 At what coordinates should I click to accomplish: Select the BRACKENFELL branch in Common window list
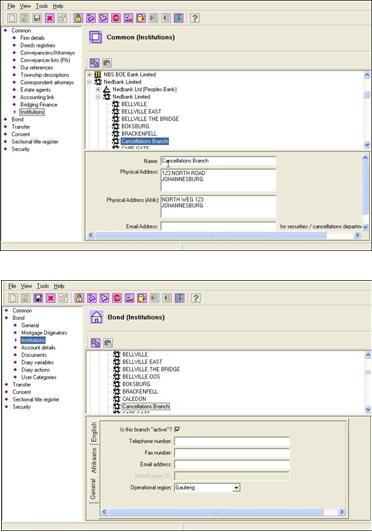[139, 133]
